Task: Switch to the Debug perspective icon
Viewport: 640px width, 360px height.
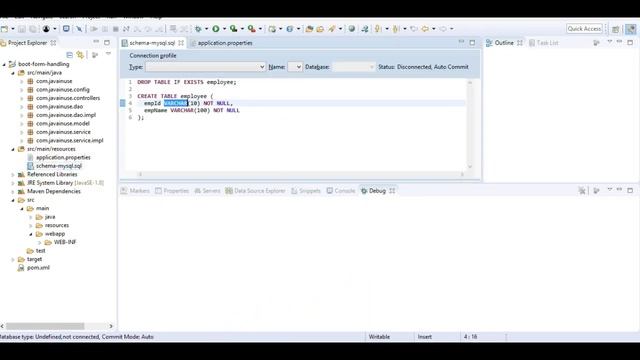Action: (631, 29)
